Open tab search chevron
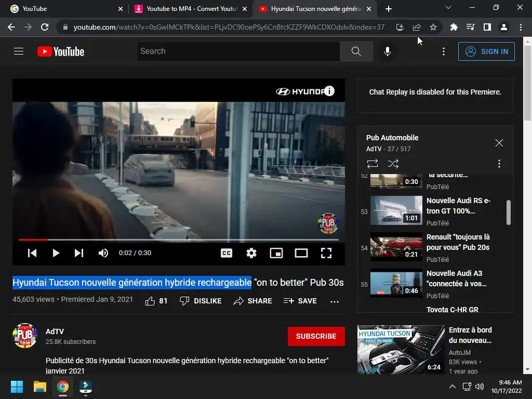The width and height of the screenshot is (532, 399). point(448,7)
